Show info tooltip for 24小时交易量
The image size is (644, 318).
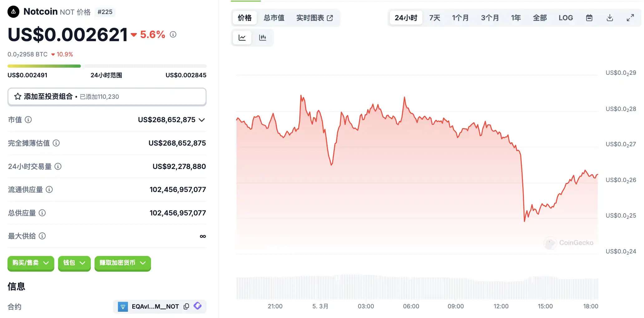(x=58, y=166)
